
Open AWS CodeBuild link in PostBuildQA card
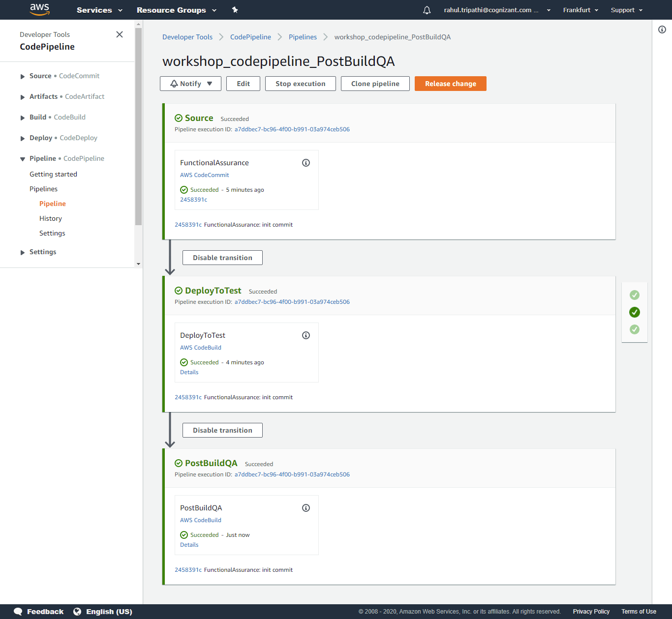click(201, 520)
